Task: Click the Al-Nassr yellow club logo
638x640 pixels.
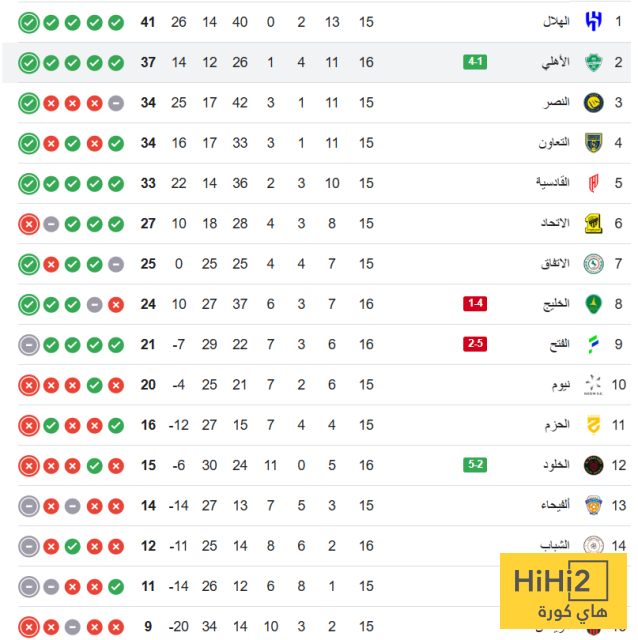Action: click(594, 102)
